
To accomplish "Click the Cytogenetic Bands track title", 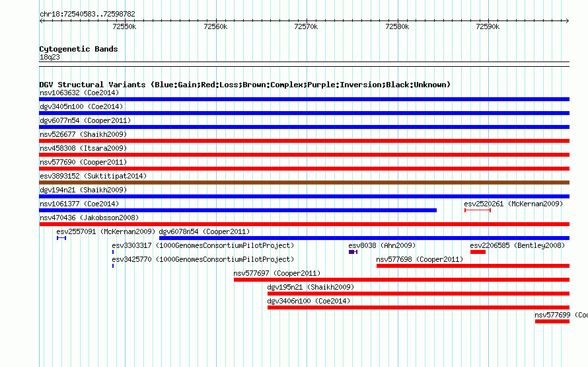I will 79,49.
